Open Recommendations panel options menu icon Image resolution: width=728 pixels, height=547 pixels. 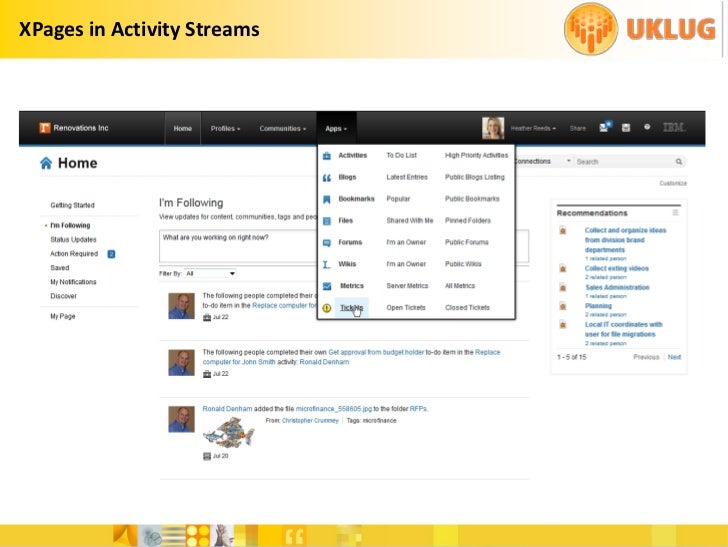coord(676,213)
